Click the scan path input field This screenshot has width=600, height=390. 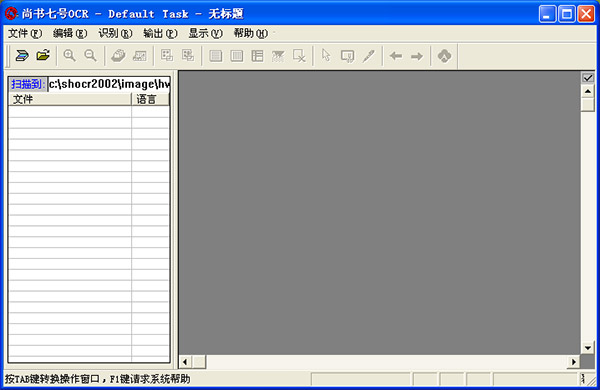click(109, 84)
